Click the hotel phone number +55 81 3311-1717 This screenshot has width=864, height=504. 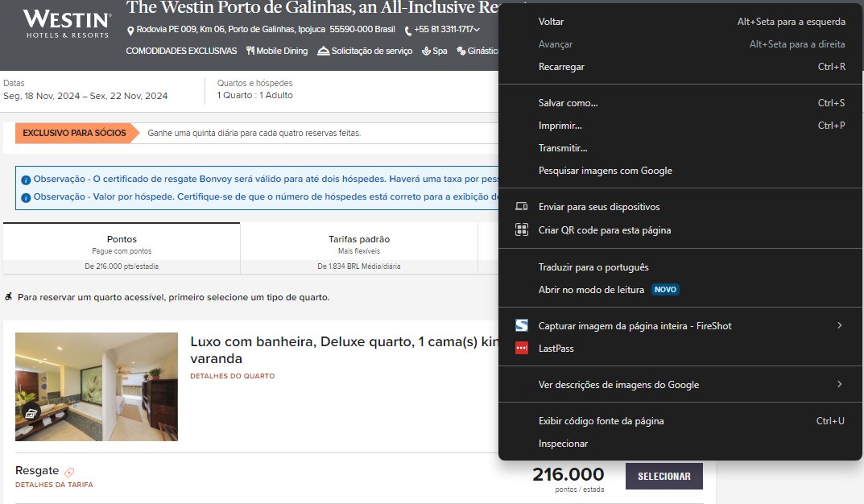click(x=444, y=29)
